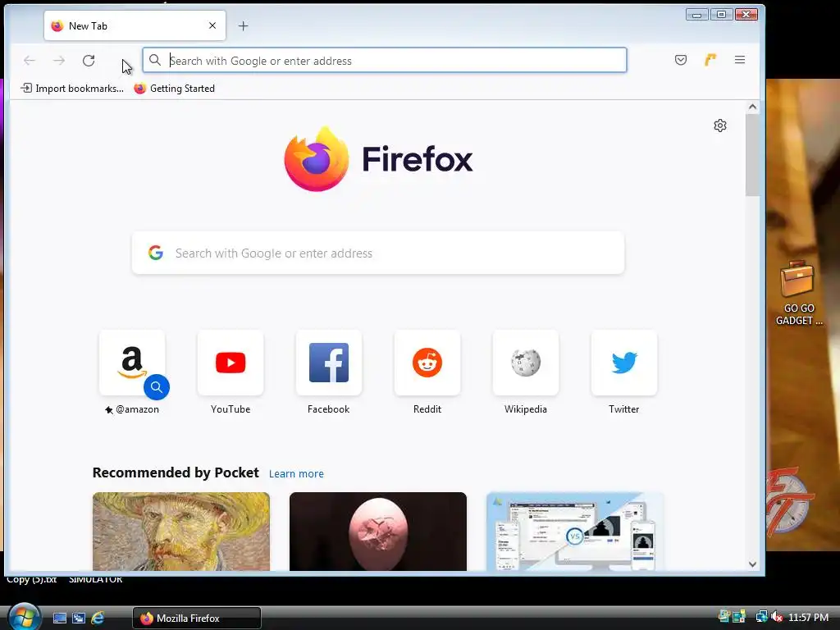Click the page Google search box
This screenshot has height=630, width=840.
point(378,253)
